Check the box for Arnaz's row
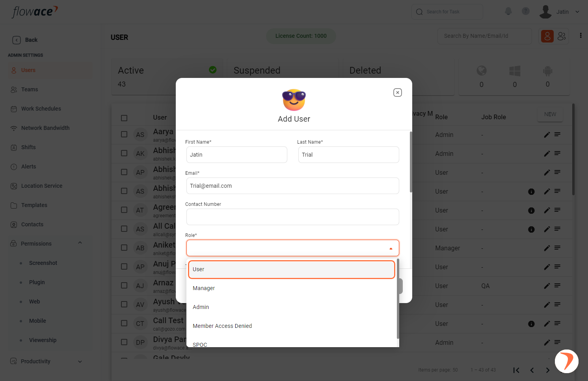 (124, 285)
